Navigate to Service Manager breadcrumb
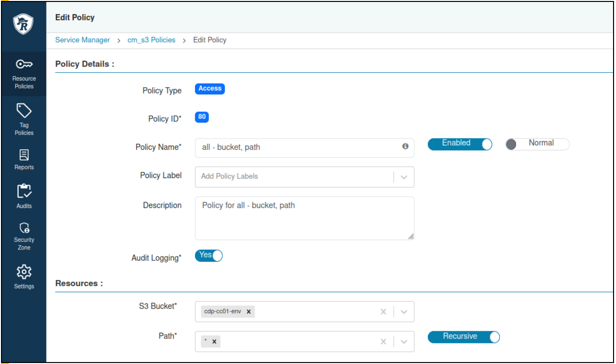 [82, 40]
